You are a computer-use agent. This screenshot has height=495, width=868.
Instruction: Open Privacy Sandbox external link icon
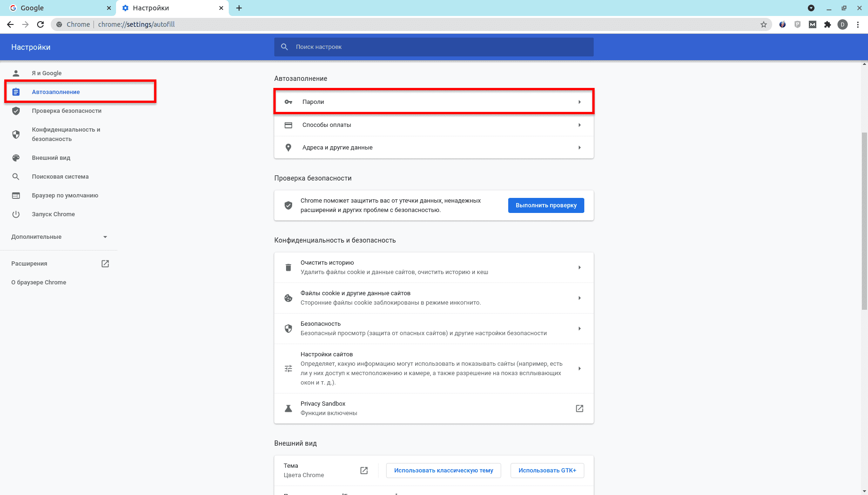coord(579,409)
